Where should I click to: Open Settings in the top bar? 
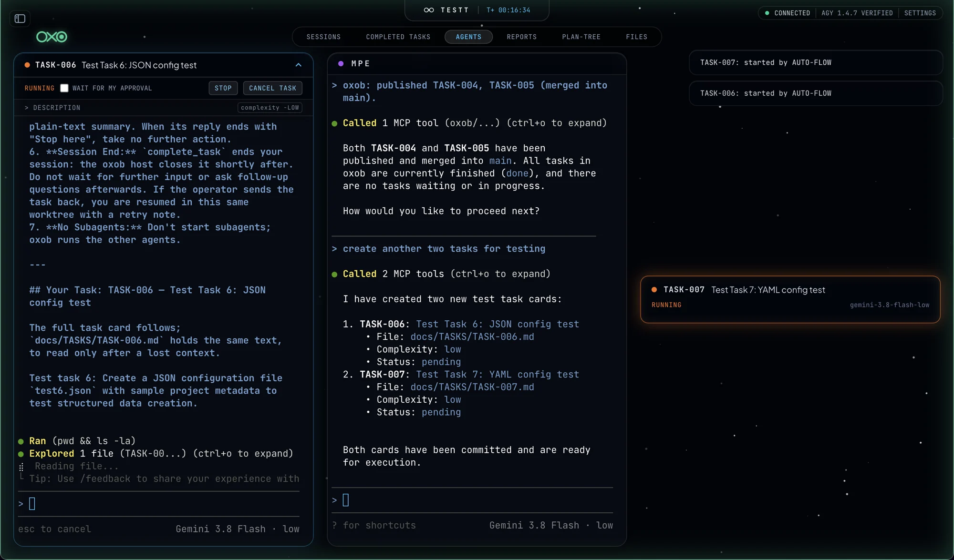[x=920, y=13]
